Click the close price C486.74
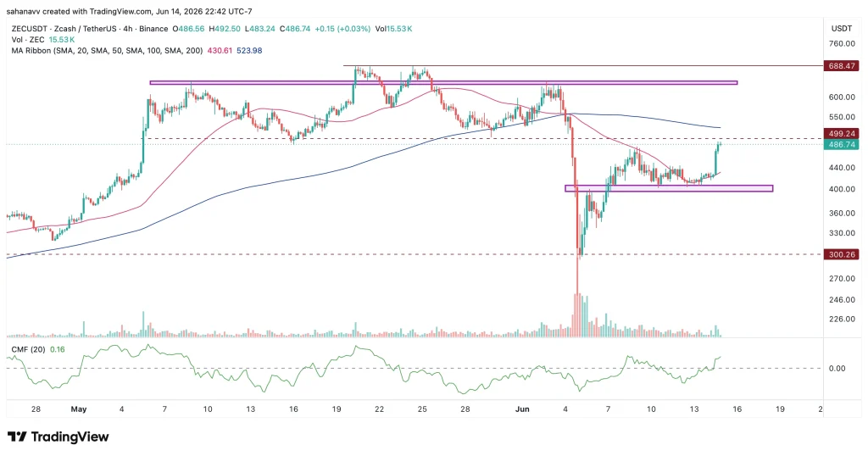This screenshot has height=456, width=868. (295, 29)
